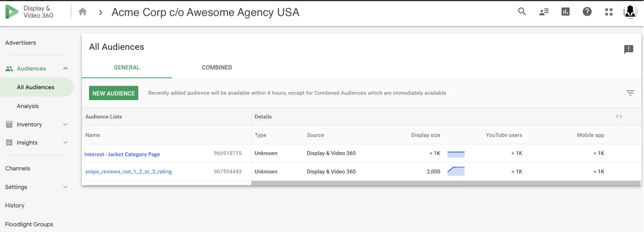Open the Help icon
Viewport: 644px width, 232px height.
point(586,12)
